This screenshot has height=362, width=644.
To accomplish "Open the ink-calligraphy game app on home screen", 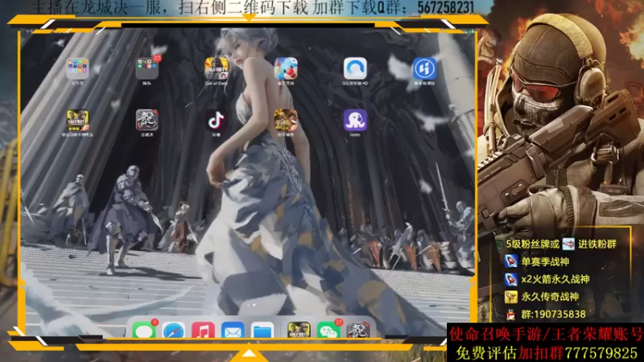I will pos(147,120).
